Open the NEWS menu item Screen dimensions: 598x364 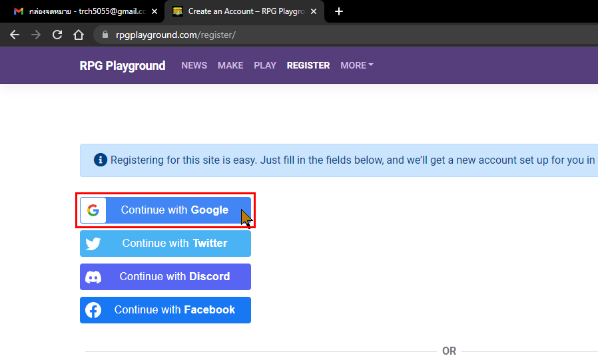click(194, 66)
